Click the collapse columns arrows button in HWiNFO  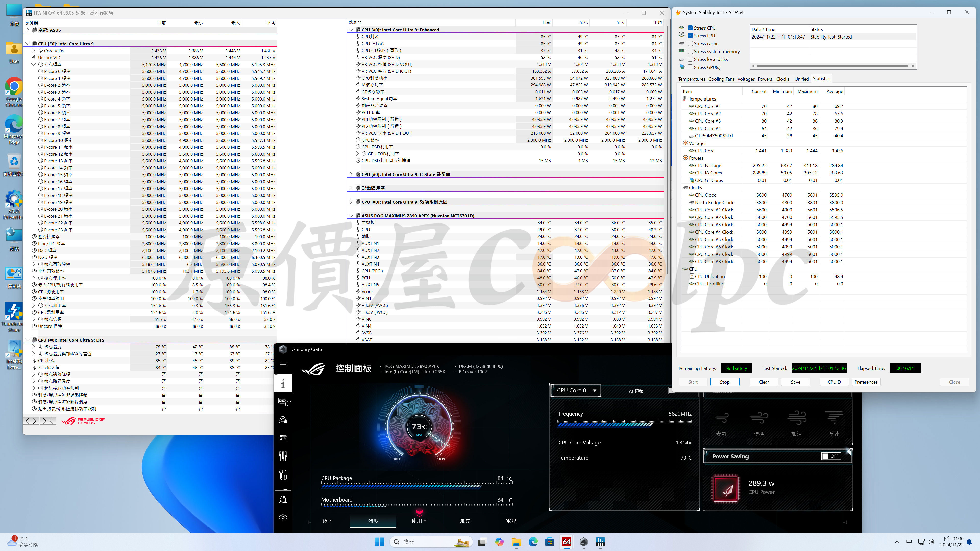tap(48, 421)
